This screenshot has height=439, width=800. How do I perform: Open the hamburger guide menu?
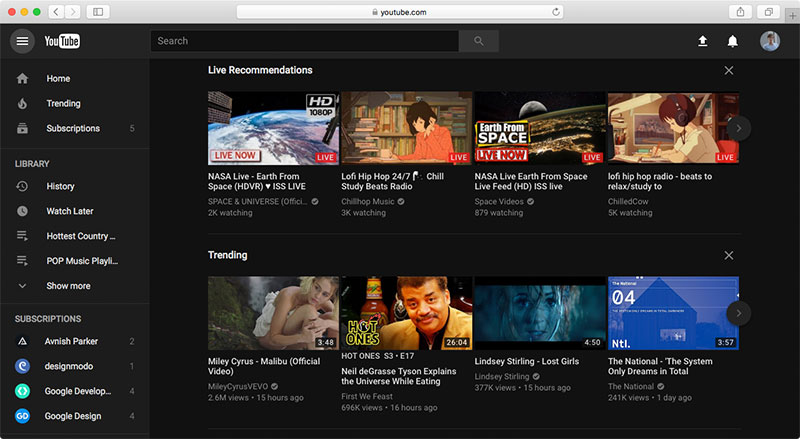pyautogui.click(x=22, y=41)
